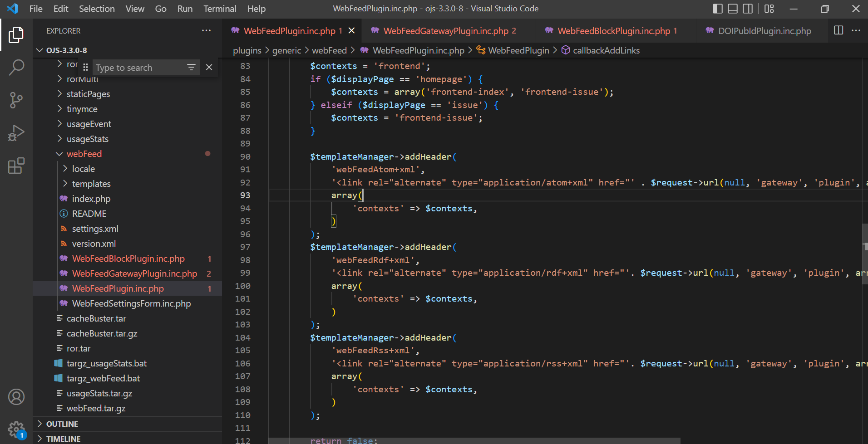Click the tree search widget's move handle
This screenshot has width=868, height=444.
click(x=85, y=67)
